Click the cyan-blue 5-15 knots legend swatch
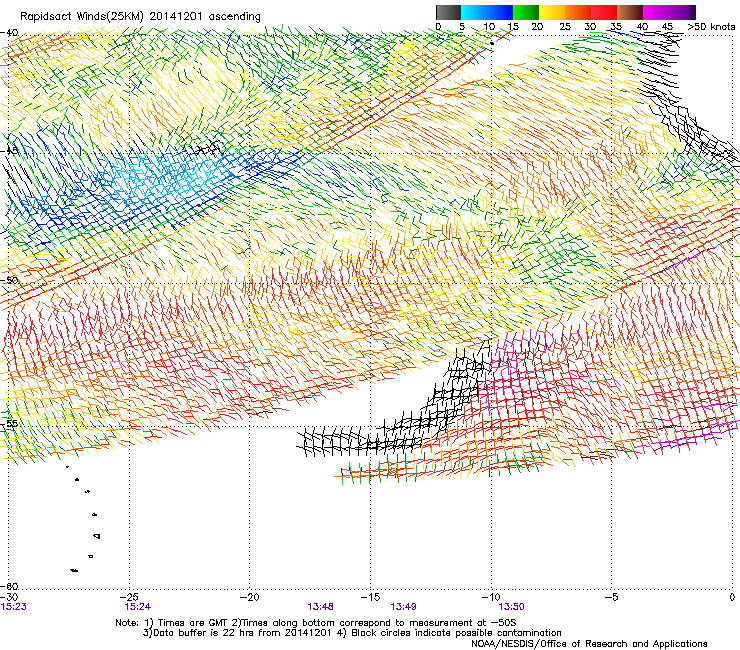Viewport: 740px width, 650px height. click(x=487, y=12)
